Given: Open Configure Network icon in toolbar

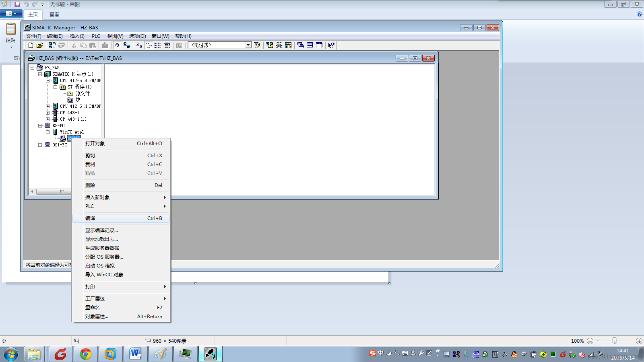Looking at the screenshot, I should pyautogui.click(x=270, y=45).
